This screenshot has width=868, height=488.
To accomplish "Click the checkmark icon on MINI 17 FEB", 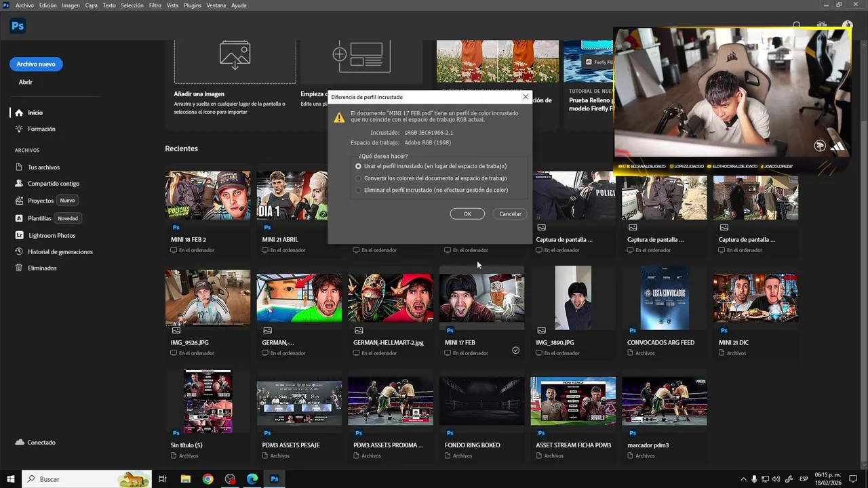I will point(515,350).
